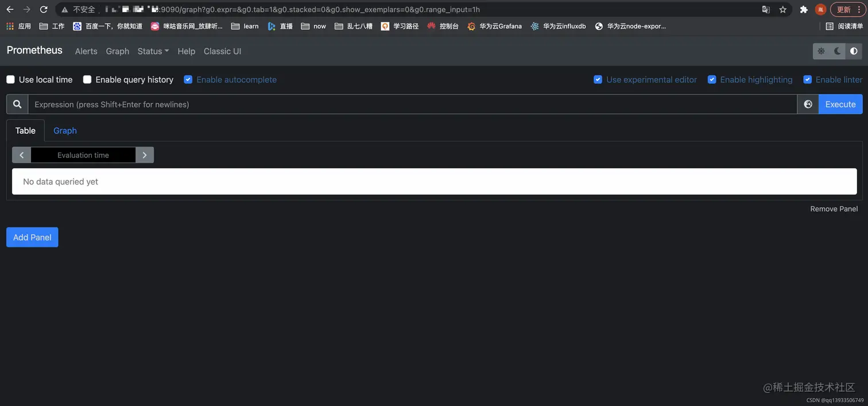Open the 华为云node-exporter bookmark

click(630, 26)
